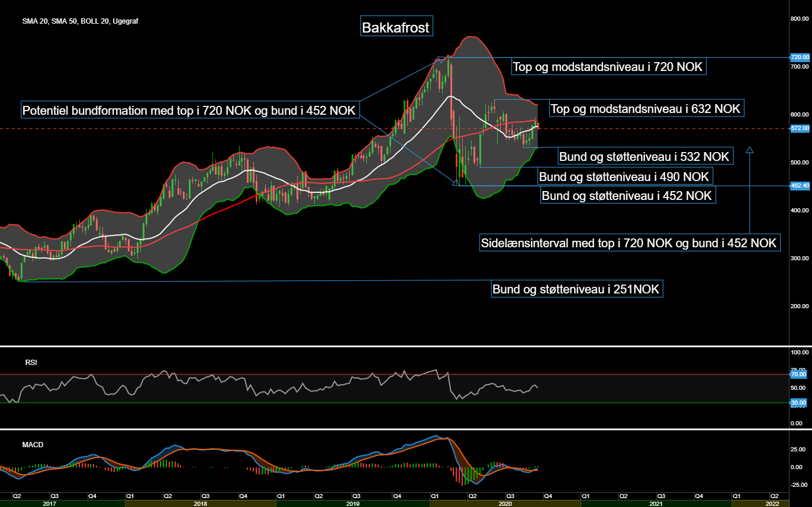Image resolution: width=812 pixels, height=507 pixels.
Task: Click the 800.00 price axis label
Action: coord(800,18)
